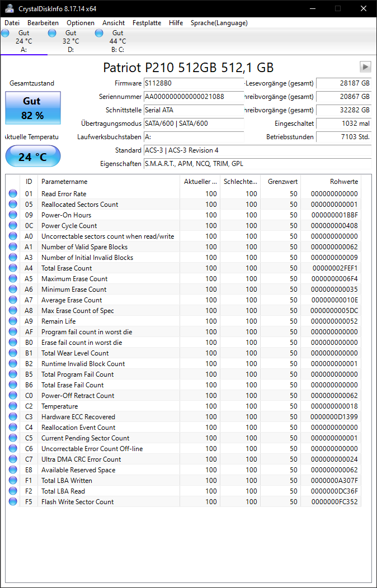This screenshot has height=588, width=377.
Task: Click status icon for Reallocated Sectors Count
Action: (13, 205)
